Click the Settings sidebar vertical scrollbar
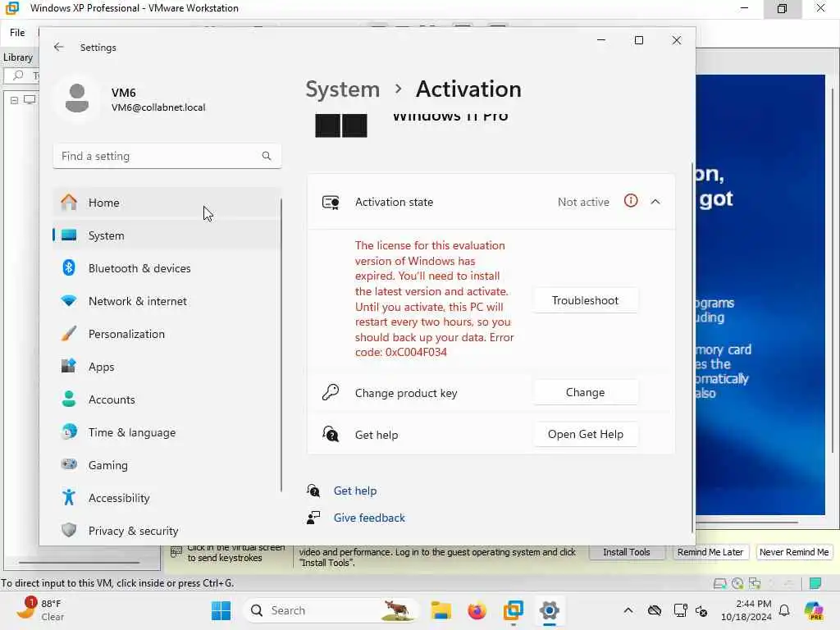 (281, 345)
